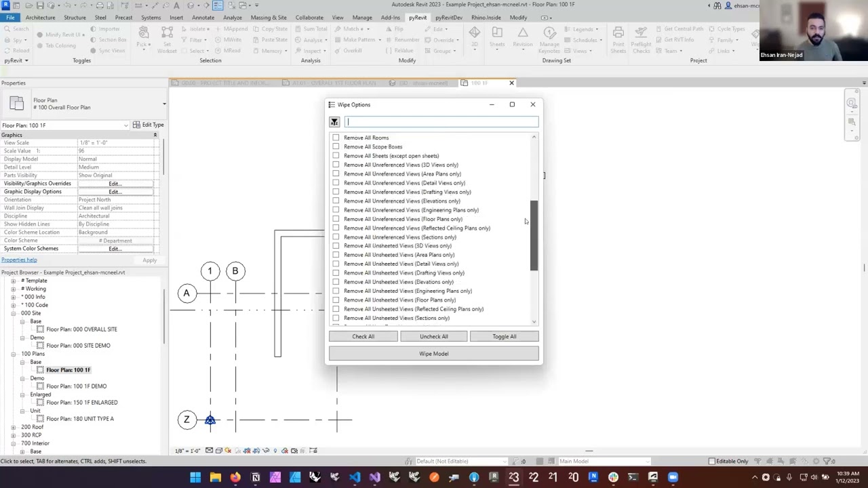
Task: Click the Check All button
Action: click(363, 336)
